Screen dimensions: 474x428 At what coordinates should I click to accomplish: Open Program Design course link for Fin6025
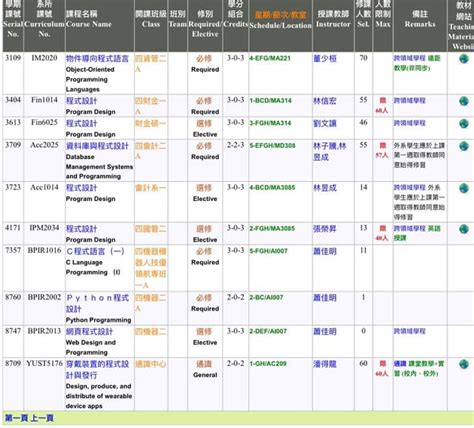81,123
